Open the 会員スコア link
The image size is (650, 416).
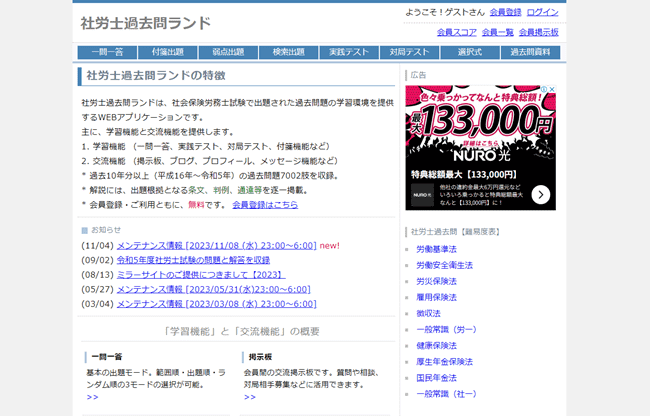click(x=456, y=32)
